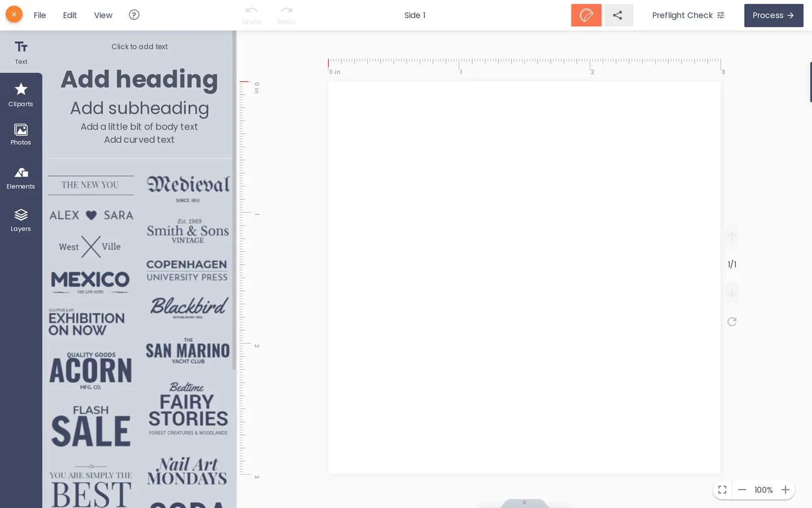The image size is (812, 508).
Task: Click the orange design preview icon button
Action: (586, 15)
